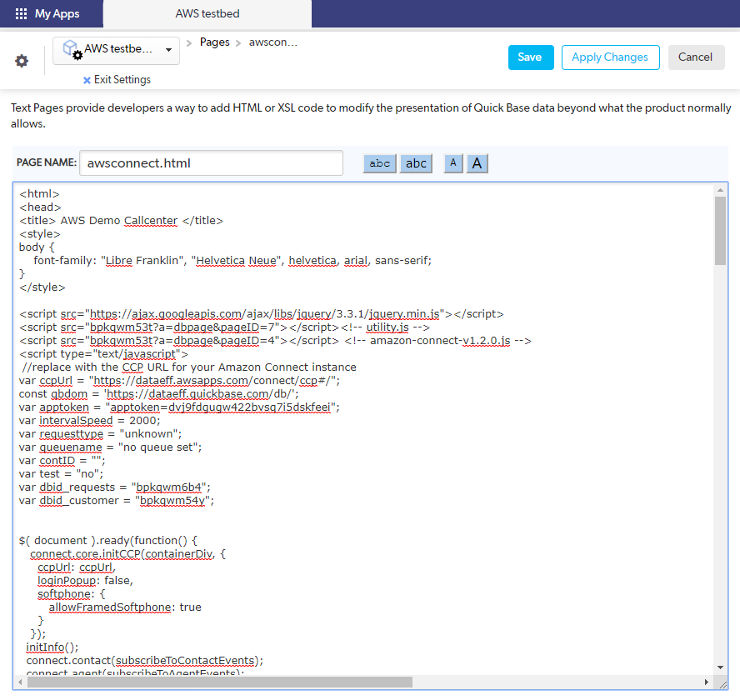Click the 'connect.core.initCCP(containerDiv' line
This screenshot has width=740, height=700.
(127, 553)
